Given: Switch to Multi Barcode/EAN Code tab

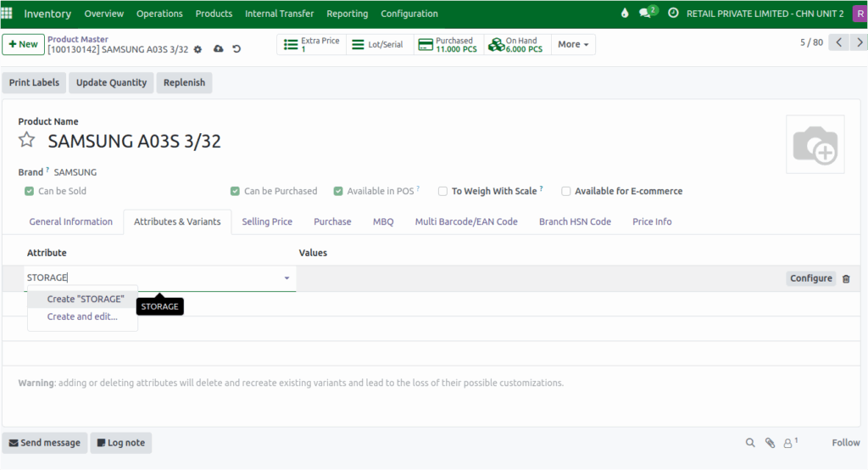Looking at the screenshot, I should click(x=466, y=221).
